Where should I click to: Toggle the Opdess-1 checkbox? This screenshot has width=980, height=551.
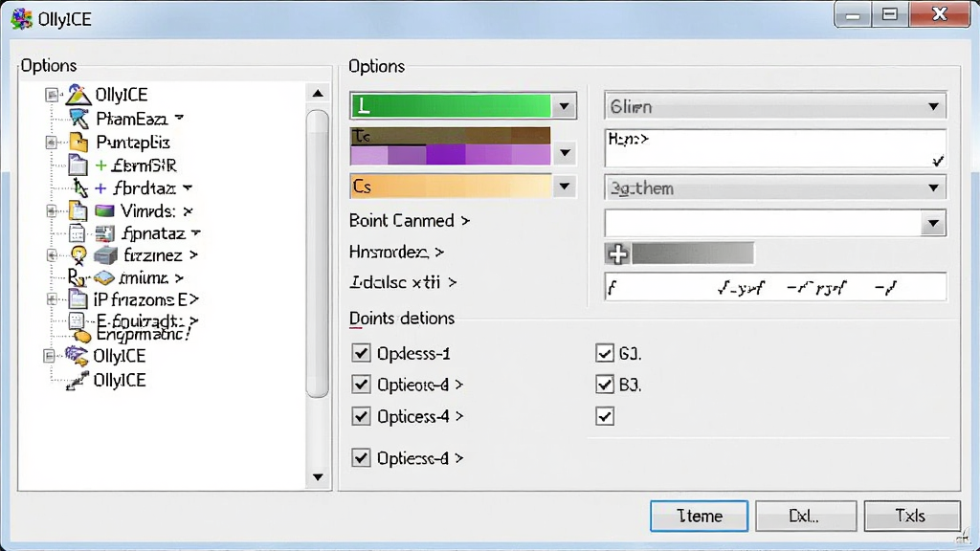coord(361,353)
